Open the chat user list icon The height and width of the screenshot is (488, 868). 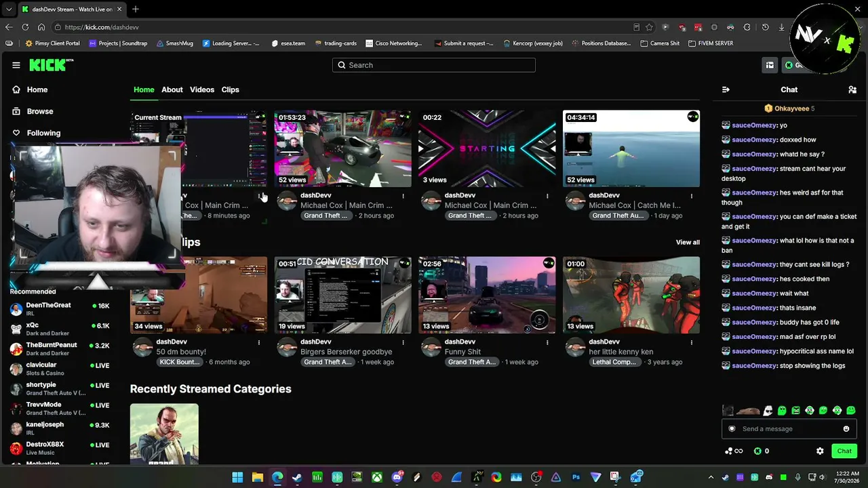coord(852,89)
